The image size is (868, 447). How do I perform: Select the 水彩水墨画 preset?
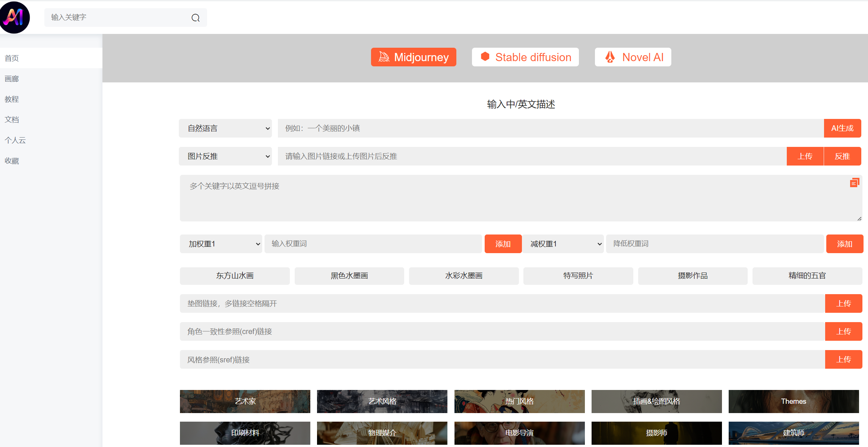(x=464, y=276)
